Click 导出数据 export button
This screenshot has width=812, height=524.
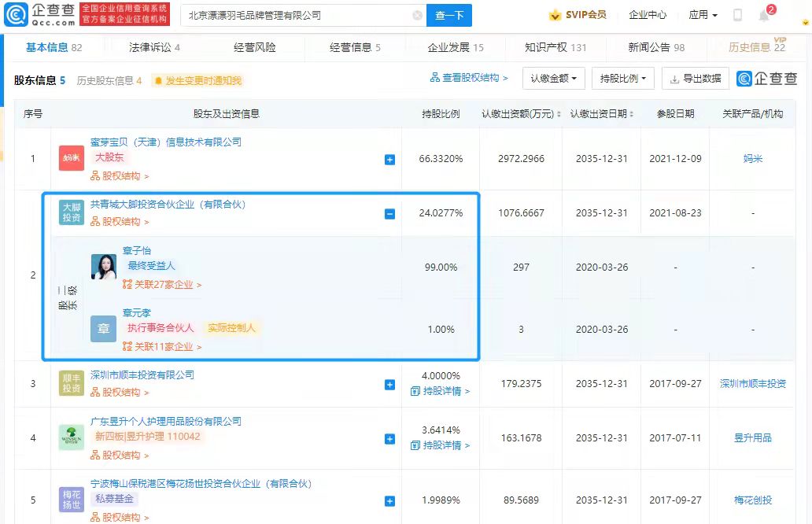tap(696, 78)
